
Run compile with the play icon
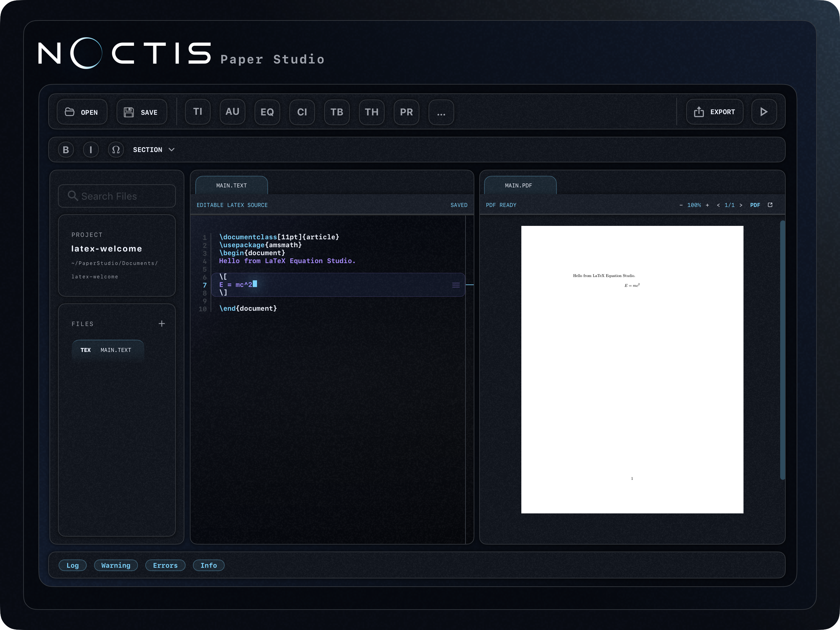pyautogui.click(x=764, y=112)
